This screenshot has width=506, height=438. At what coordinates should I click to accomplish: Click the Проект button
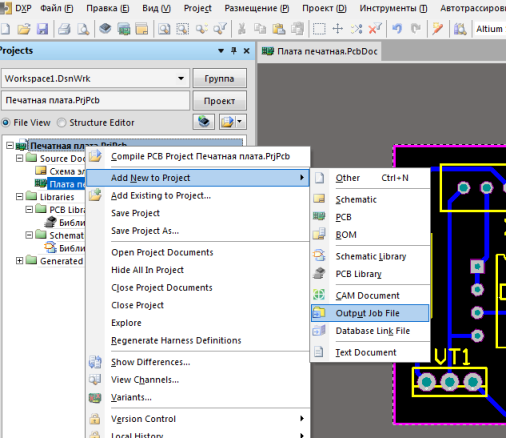pos(219,101)
